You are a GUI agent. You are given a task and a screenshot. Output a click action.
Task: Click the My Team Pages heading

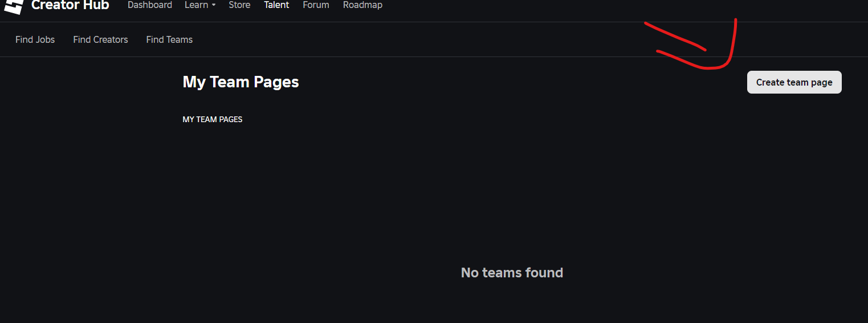click(241, 82)
